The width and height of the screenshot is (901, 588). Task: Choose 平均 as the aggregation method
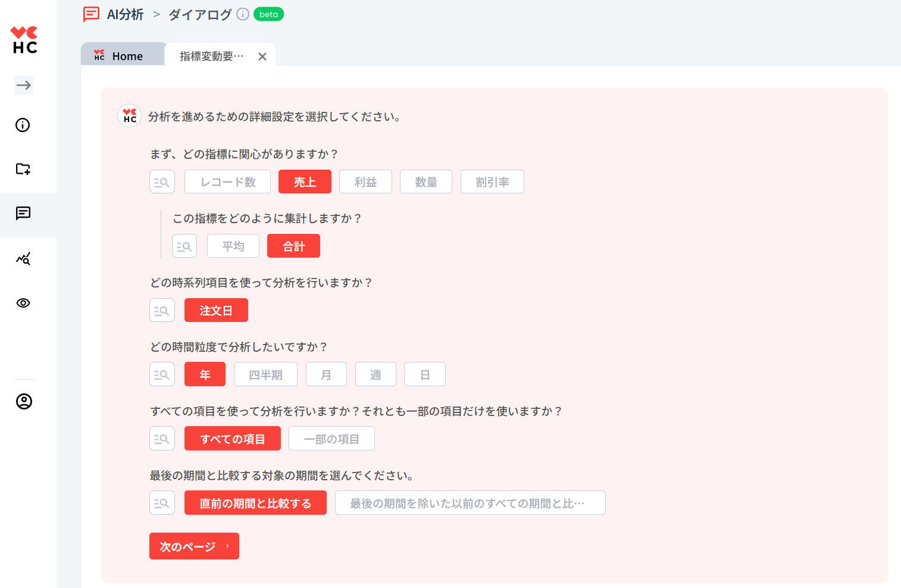pos(233,246)
